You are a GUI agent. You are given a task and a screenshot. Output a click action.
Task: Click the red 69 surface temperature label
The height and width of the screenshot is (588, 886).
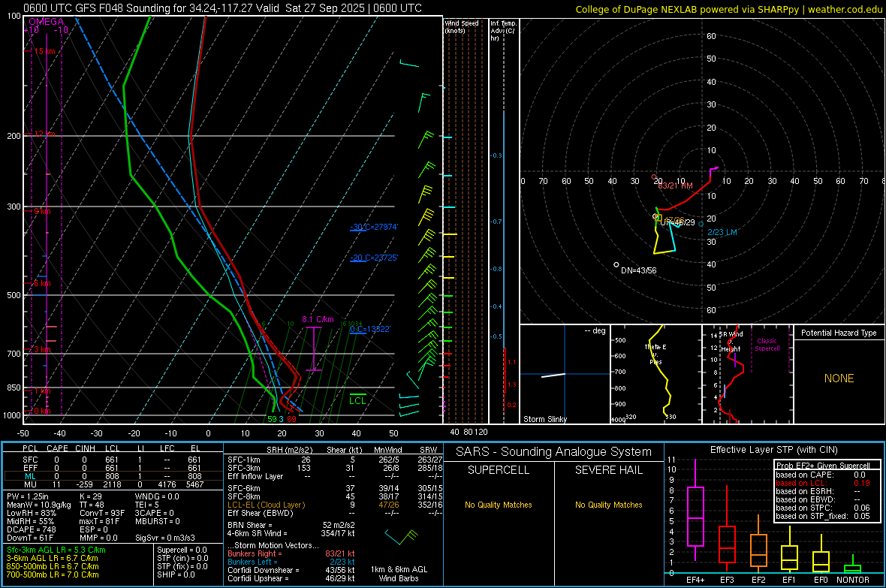291,419
